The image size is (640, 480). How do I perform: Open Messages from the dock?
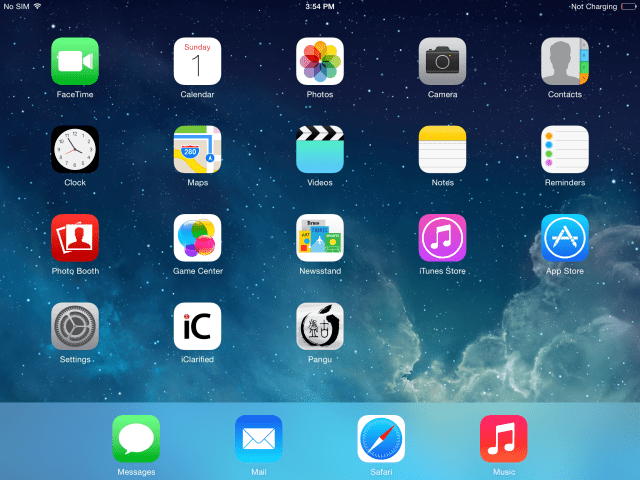(136, 439)
